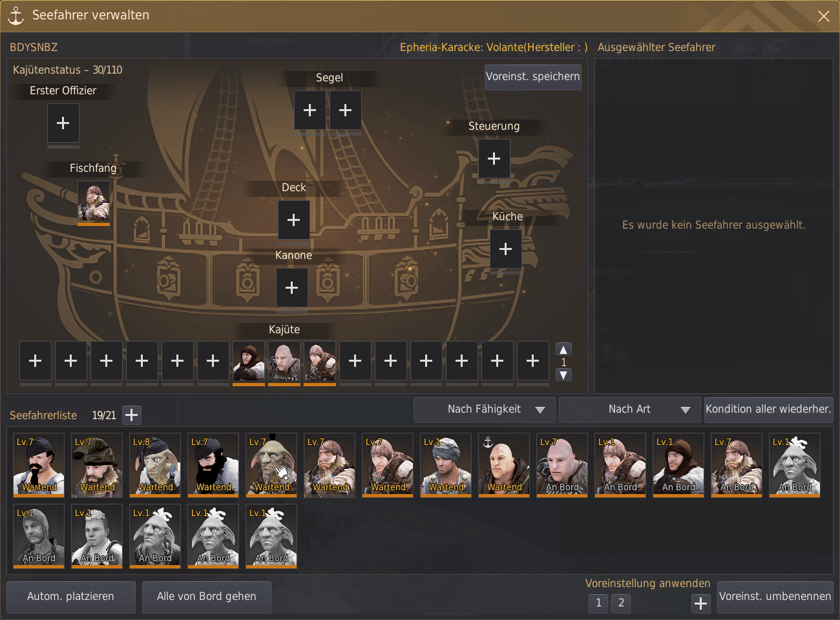This screenshot has height=620, width=840.
Task: Click Voreinst. umbenennen to rename preset
Action: pyautogui.click(x=775, y=597)
